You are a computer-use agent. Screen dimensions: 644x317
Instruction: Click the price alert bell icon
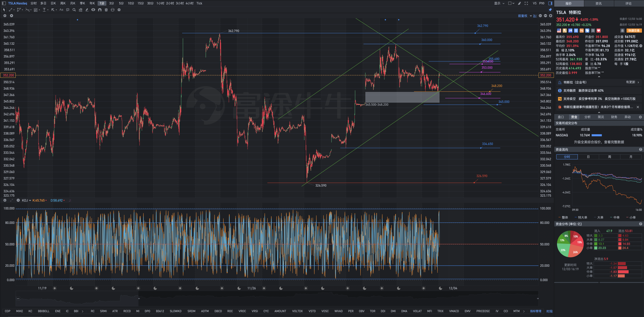click(x=622, y=31)
